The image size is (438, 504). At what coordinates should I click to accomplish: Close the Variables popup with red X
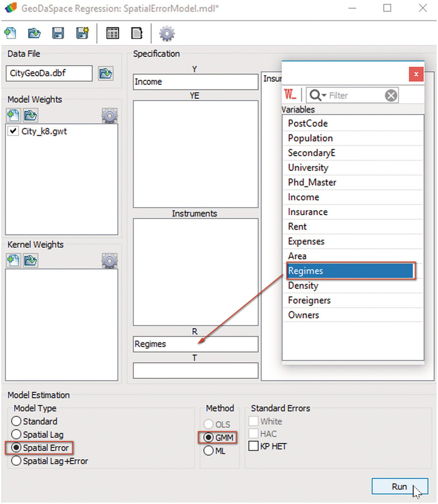(x=416, y=74)
